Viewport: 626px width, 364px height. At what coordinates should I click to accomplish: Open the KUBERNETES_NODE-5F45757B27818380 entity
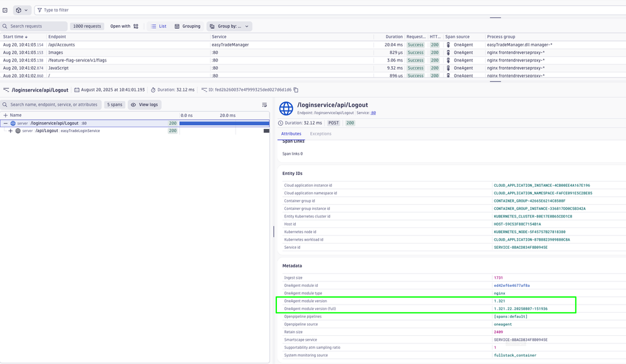coord(529,232)
